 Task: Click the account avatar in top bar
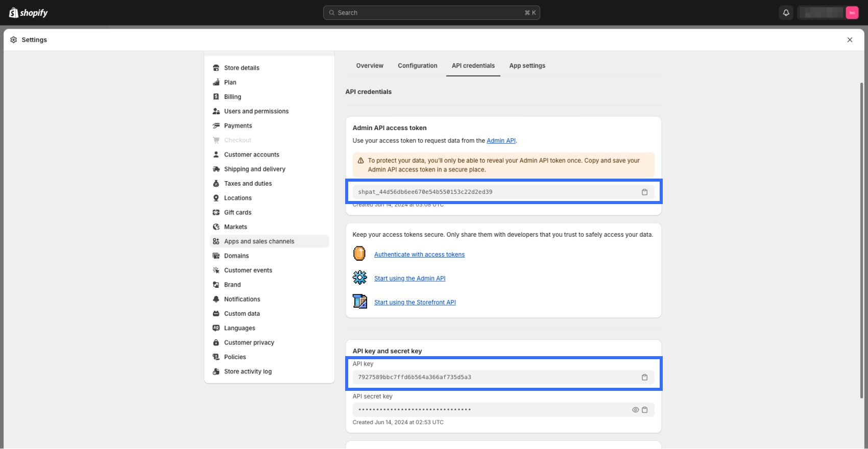852,13
